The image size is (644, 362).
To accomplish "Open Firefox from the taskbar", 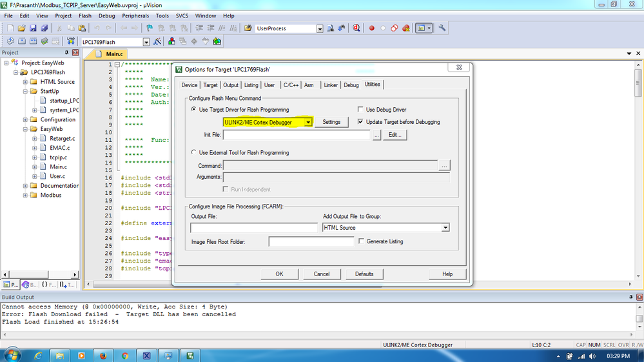I will [x=103, y=356].
